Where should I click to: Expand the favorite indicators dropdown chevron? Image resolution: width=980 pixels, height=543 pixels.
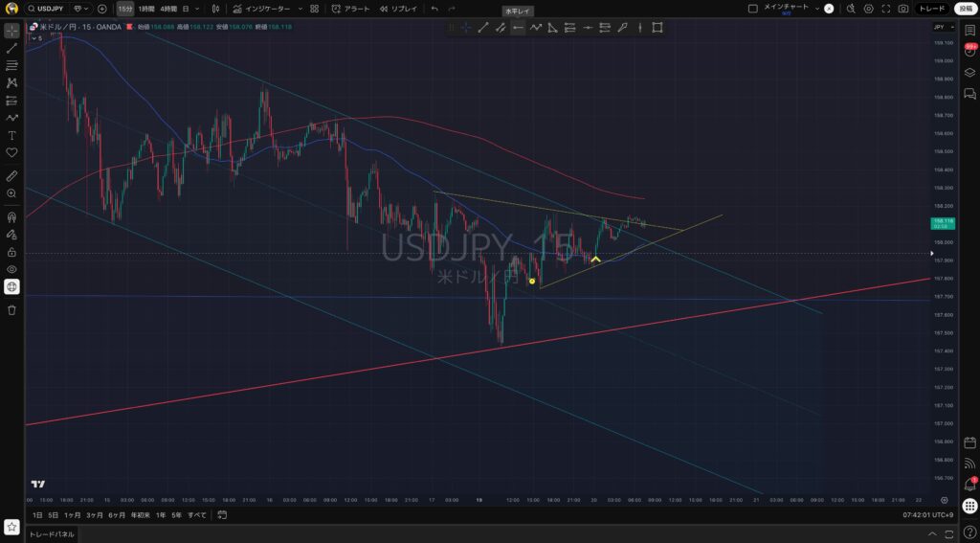pyautogui.click(x=300, y=9)
